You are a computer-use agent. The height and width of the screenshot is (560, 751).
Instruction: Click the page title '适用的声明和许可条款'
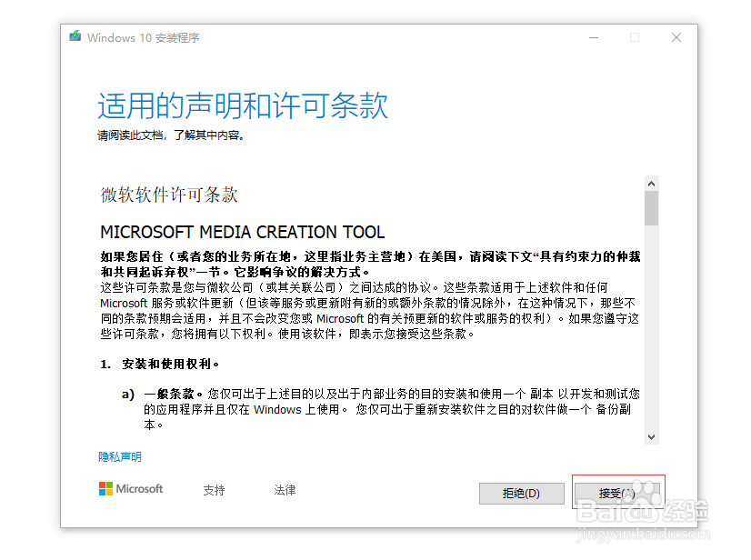tap(243, 105)
